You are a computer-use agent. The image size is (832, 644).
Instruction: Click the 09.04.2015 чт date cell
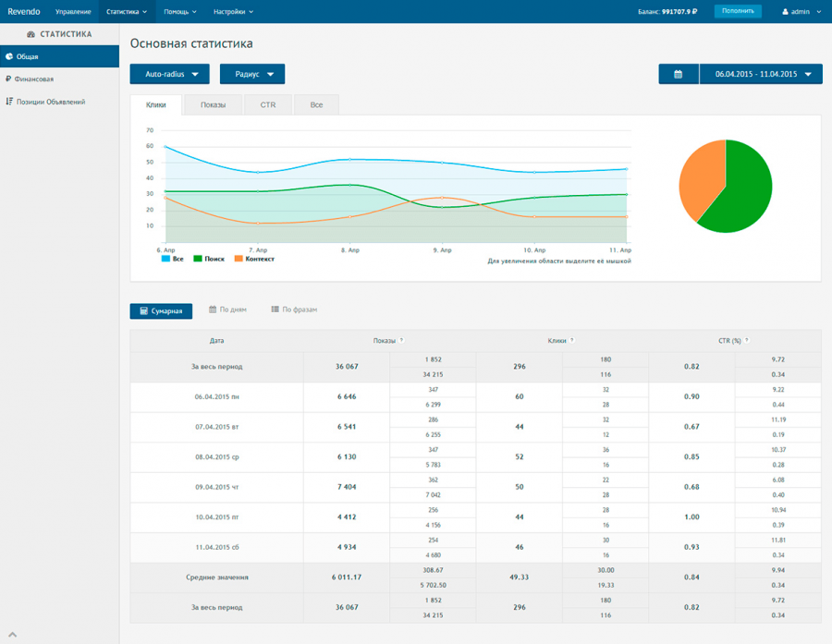coord(217,487)
